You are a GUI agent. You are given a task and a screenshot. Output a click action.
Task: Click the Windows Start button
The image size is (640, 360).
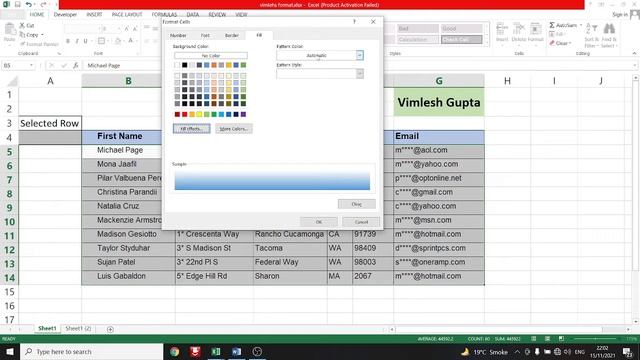point(10,351)
